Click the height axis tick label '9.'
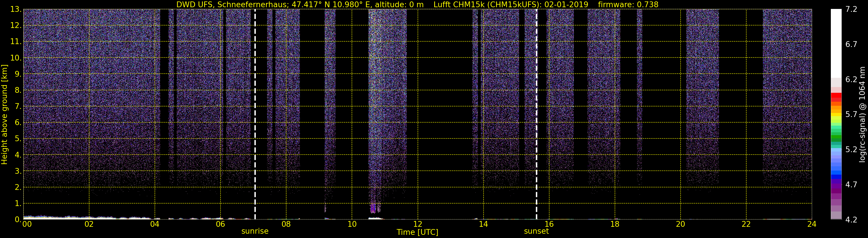Viewport: 868px width, 238px height. pos(18,74)
